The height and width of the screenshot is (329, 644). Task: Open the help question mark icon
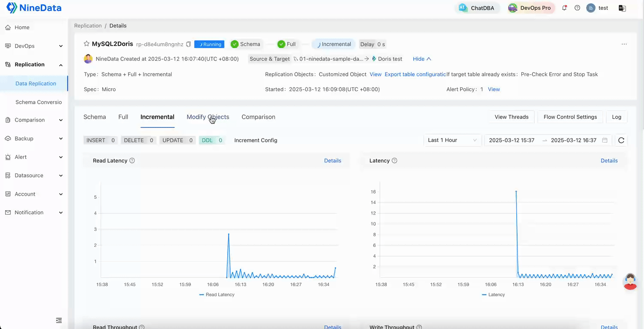[x=577, y=8]
